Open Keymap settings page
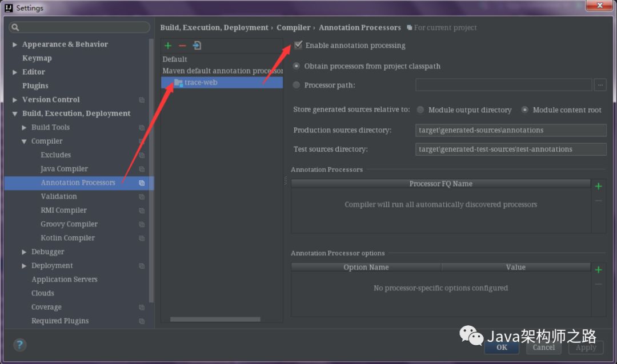The width and height of the screenshot is (617, 364). [37, 58]
